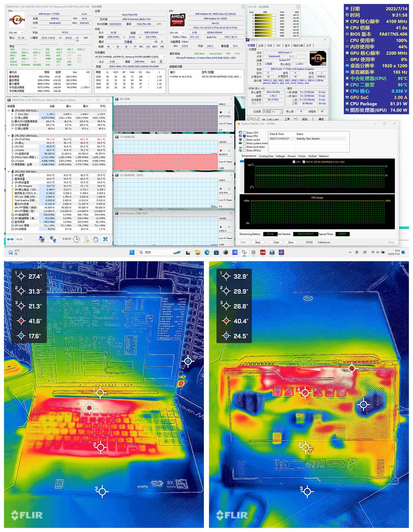
Task: Enable Stress CPU checkbox in AIDA64
Action: (x=244, y=133)
